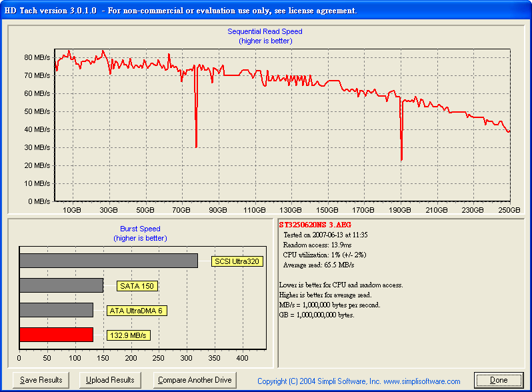Click the 132.9 MB/s yellow label
This screenshot has width=532, height=392.
[x=128, y=335]
